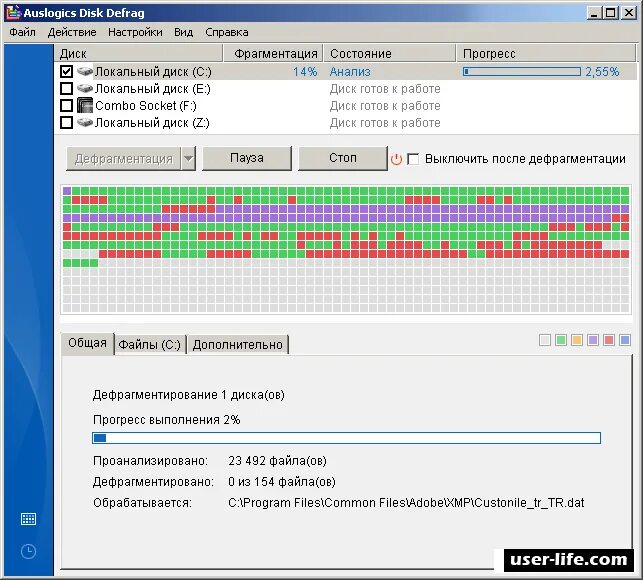
Task: Open the Справка menu
Action: pyautogui.click(x=227, y=32)
